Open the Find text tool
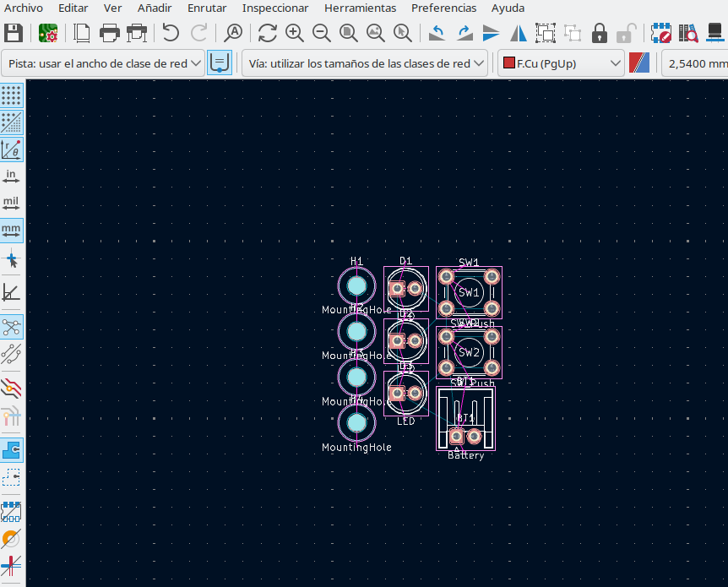The width and height of the screenshot is (728, 587). point(232,34)
